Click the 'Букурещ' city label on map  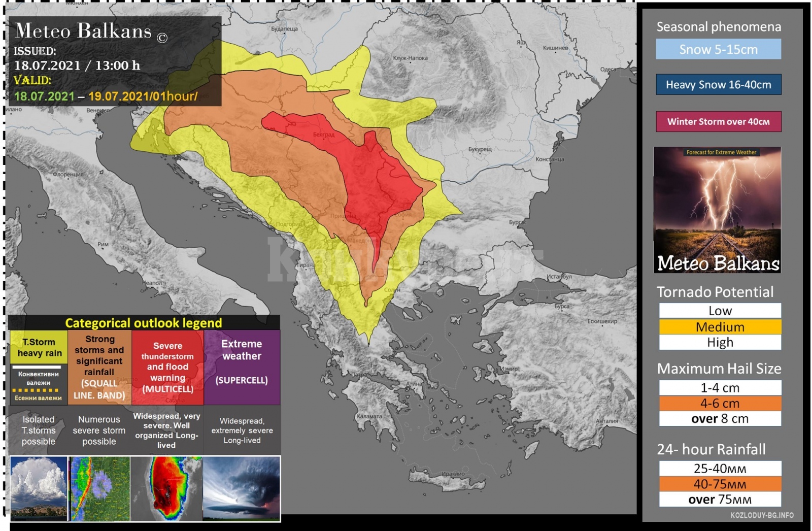point(480,149)
